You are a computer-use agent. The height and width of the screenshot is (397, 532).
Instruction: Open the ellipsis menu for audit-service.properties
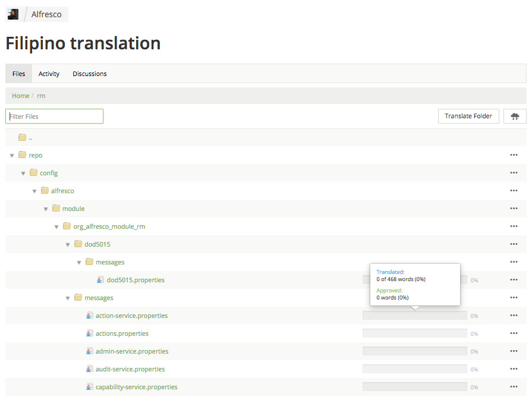[x=514, y=368]
